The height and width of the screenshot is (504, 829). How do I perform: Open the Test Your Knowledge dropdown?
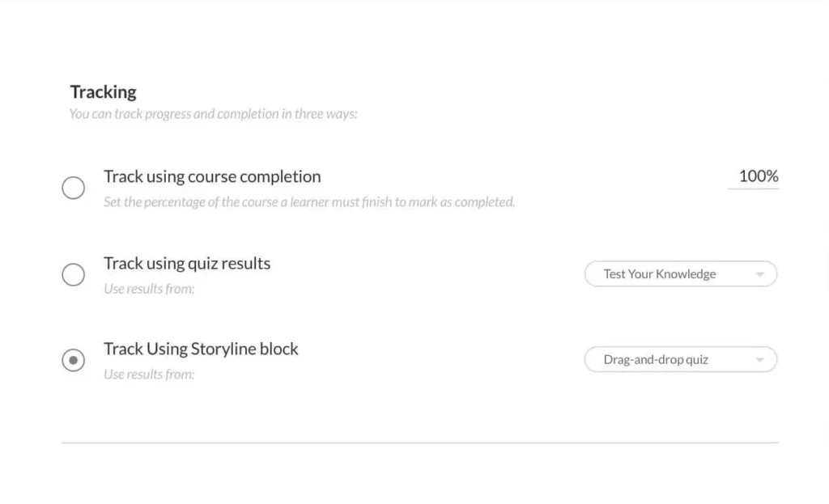[x=680, y=274]
